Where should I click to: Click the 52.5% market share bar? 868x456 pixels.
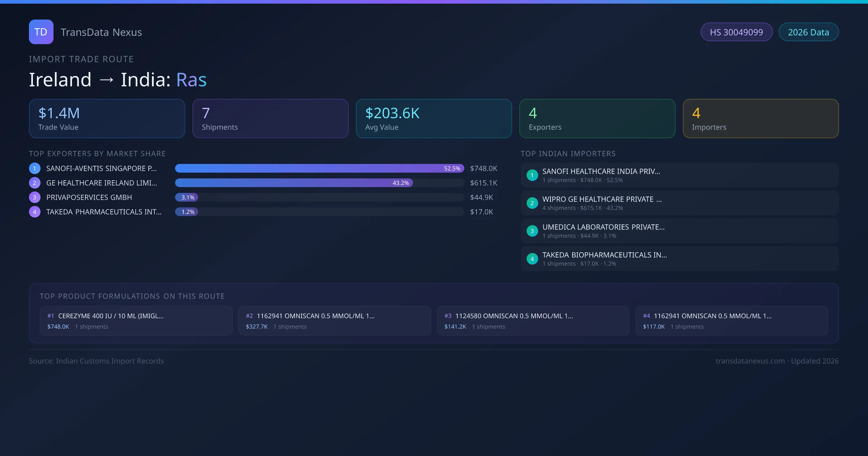319,168
